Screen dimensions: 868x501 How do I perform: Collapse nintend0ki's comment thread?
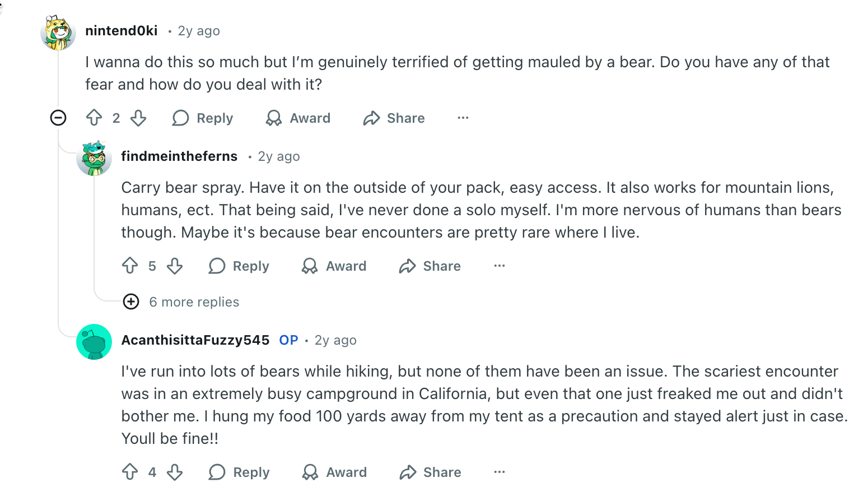pos(58,118)
